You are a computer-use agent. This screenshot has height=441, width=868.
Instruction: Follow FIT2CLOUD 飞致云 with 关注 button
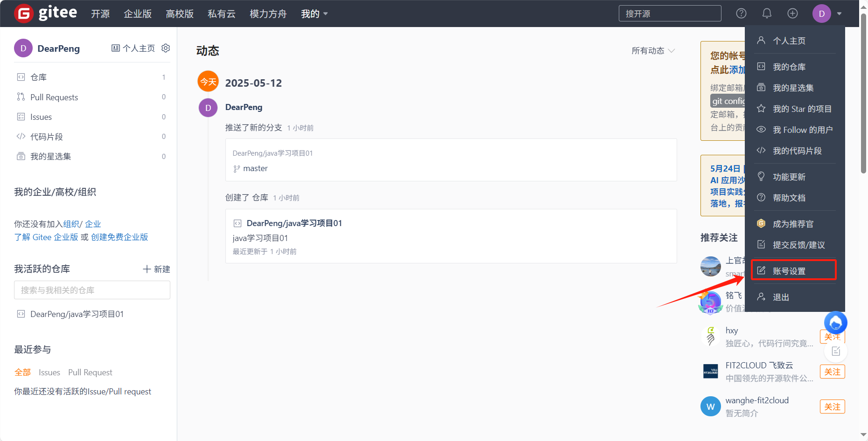[832, 372]
